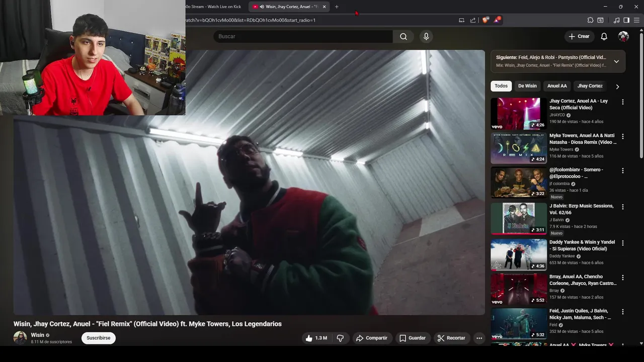Open YouTube notifications bell

[604, 36]
